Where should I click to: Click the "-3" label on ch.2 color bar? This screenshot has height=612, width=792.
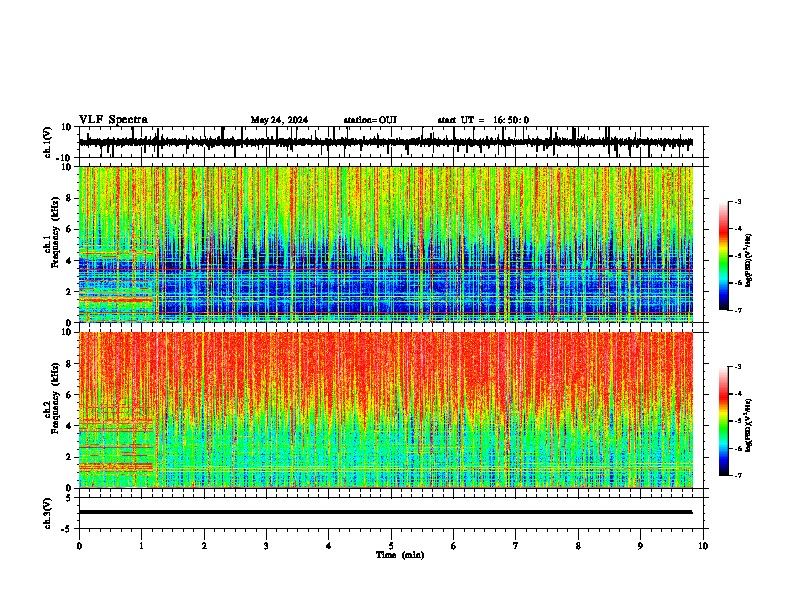[737, 367]
